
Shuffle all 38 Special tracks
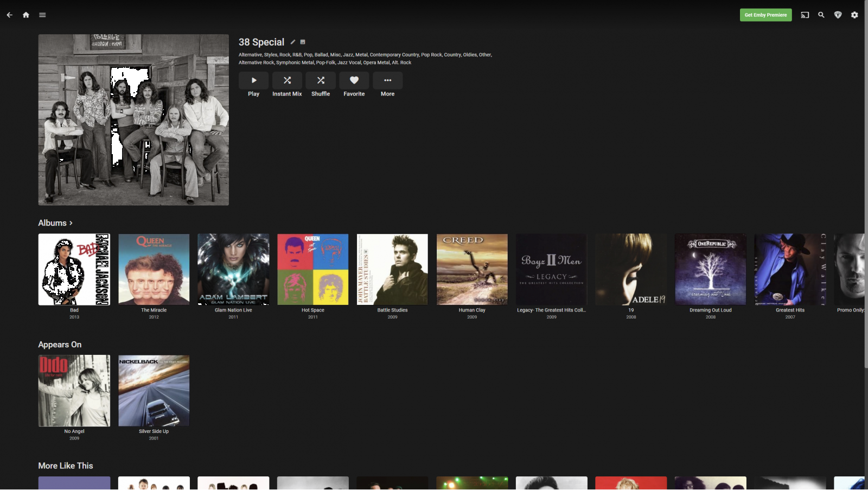pos(321,80)
